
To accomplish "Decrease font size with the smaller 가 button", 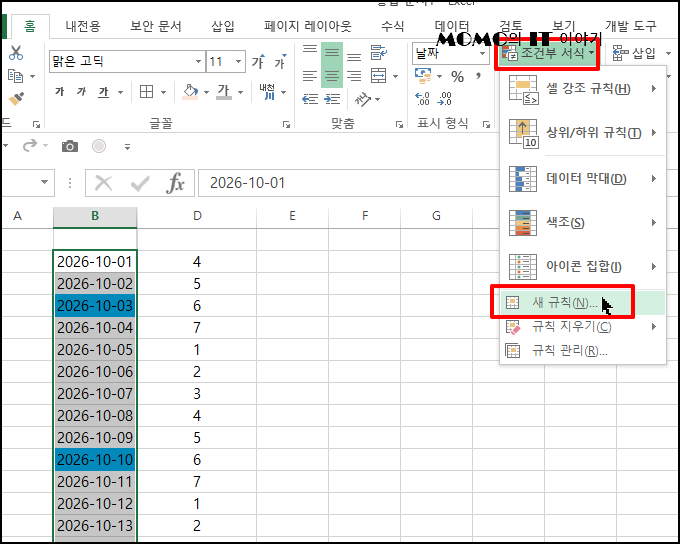I will pyautogui.click(x=280, y=62).
